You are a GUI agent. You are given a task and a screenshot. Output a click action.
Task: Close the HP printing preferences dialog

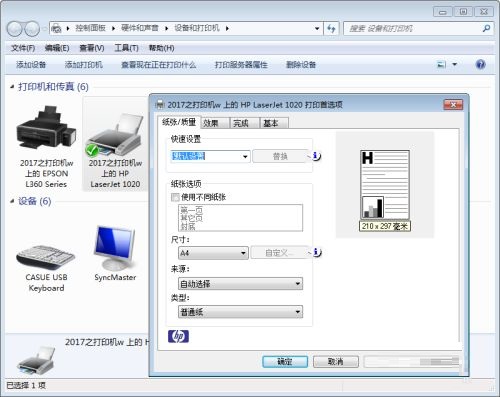[453, 105]
